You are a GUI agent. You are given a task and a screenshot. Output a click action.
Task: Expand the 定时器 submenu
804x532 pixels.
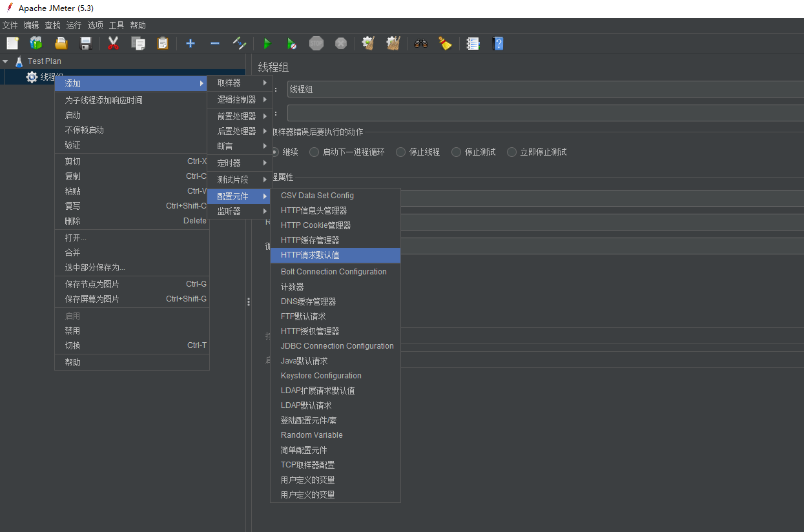point(240,163)
